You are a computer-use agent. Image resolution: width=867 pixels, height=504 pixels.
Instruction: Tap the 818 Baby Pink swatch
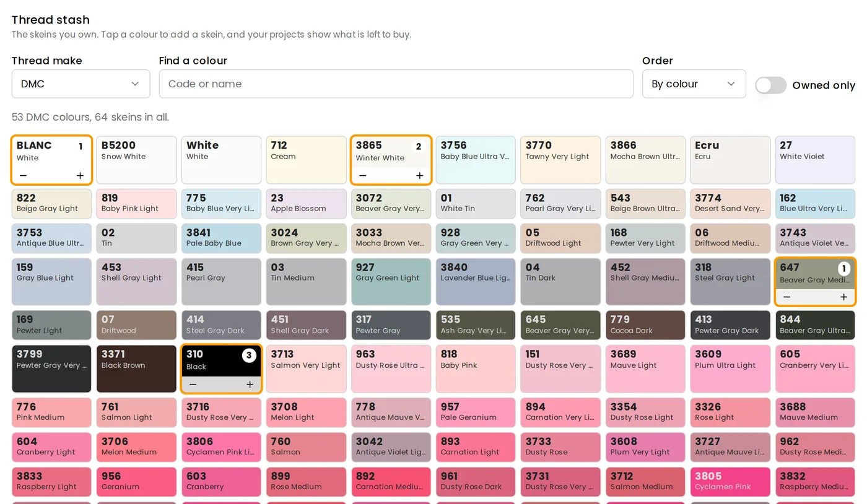pos(476,369)
